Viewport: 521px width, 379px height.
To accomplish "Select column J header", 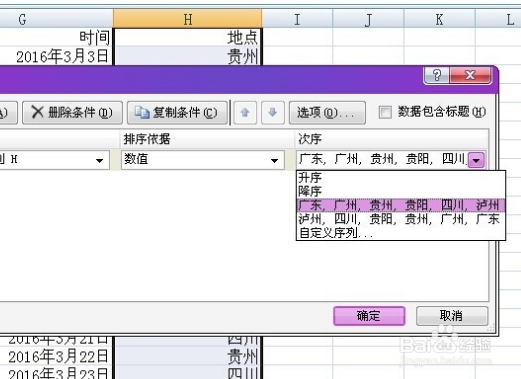I will [x=368, y=19].
